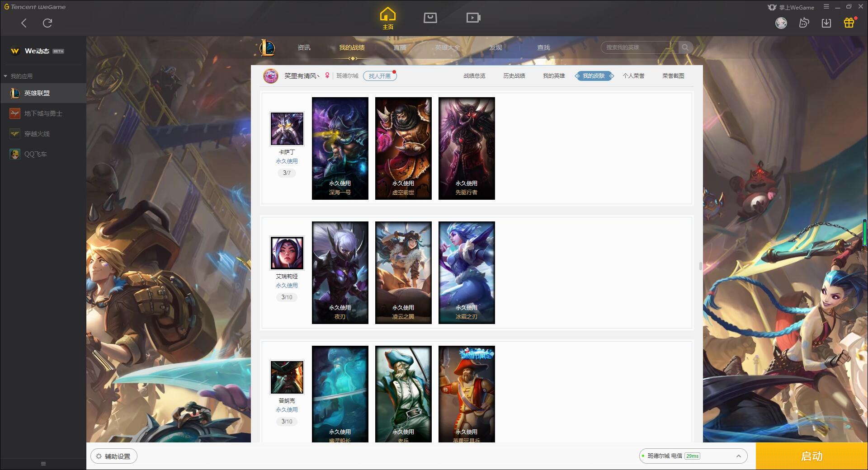Open the 发现 tab
The image size is (868, 470).
(x=495, y=47)
